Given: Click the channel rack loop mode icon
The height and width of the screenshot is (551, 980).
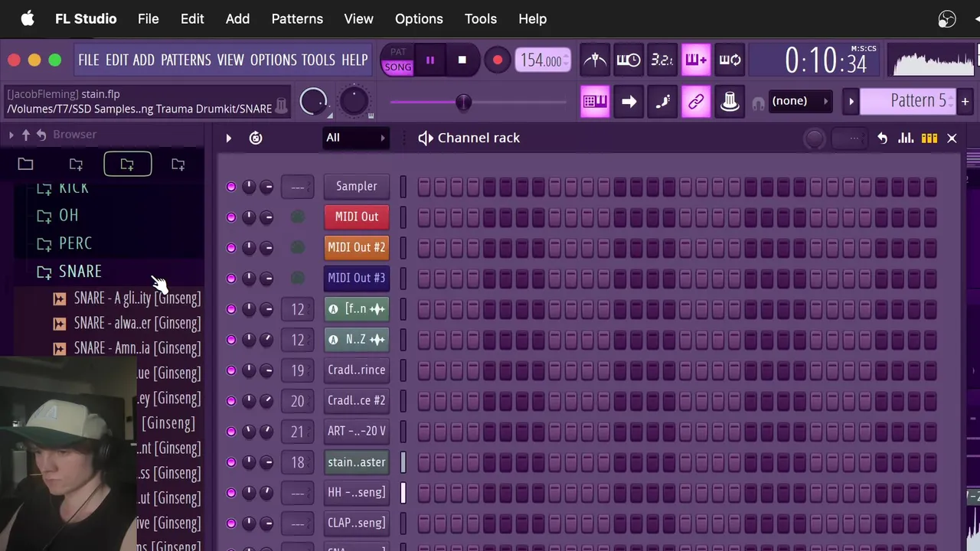Looking at the screenshot, I should [256, 138].
